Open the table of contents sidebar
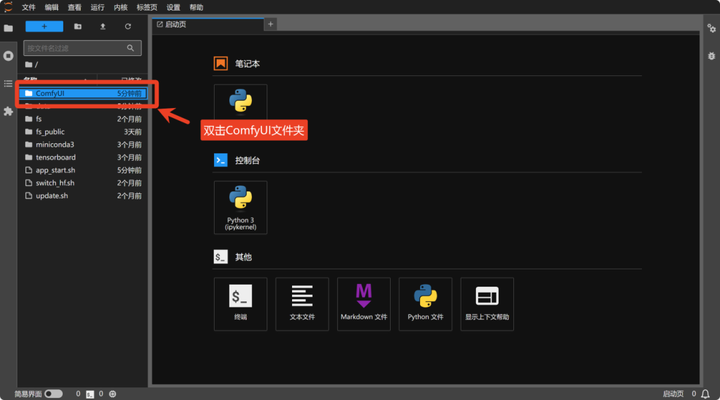The image size is (720, 400). [8, 84]
